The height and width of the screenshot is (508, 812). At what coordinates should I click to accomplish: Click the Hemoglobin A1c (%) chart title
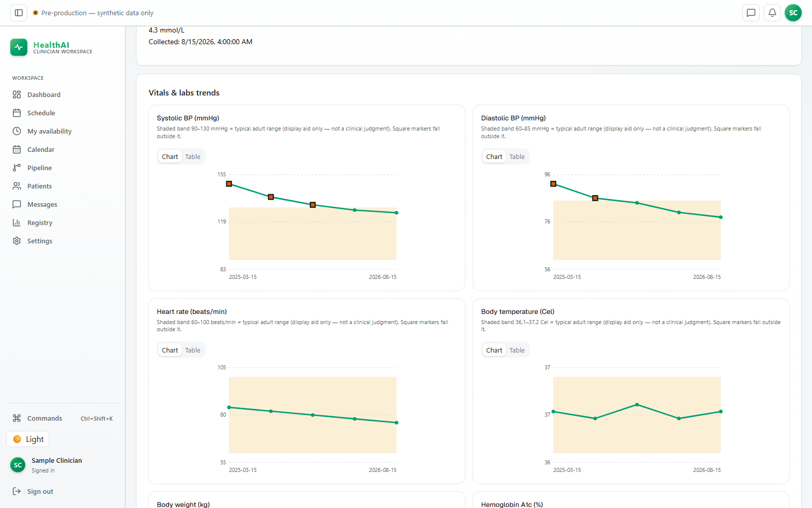click(512, 504)
